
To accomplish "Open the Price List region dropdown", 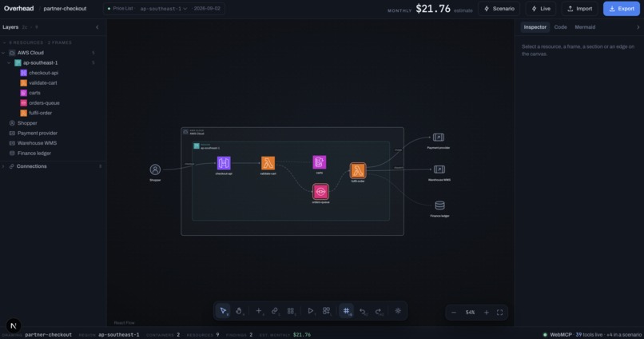I will 164,9.
